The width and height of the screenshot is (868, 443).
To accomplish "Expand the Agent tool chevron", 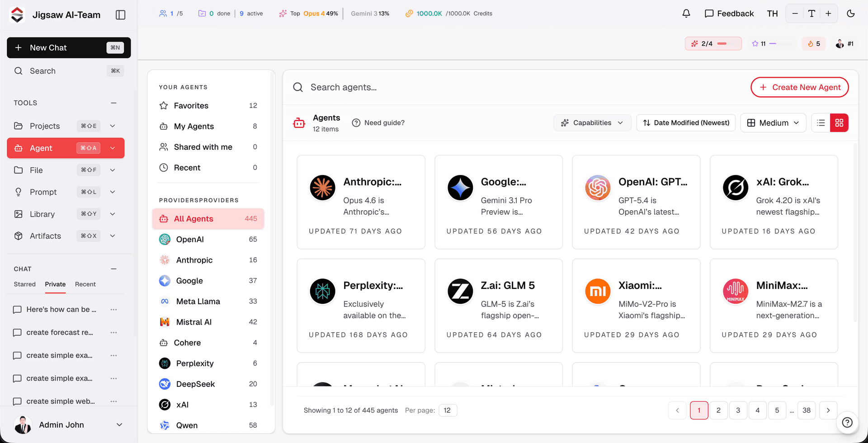I will tap(113, 148).
